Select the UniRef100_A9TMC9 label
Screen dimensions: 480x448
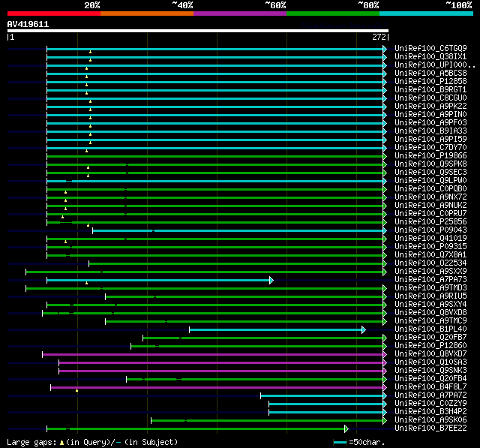coord(430,321)
